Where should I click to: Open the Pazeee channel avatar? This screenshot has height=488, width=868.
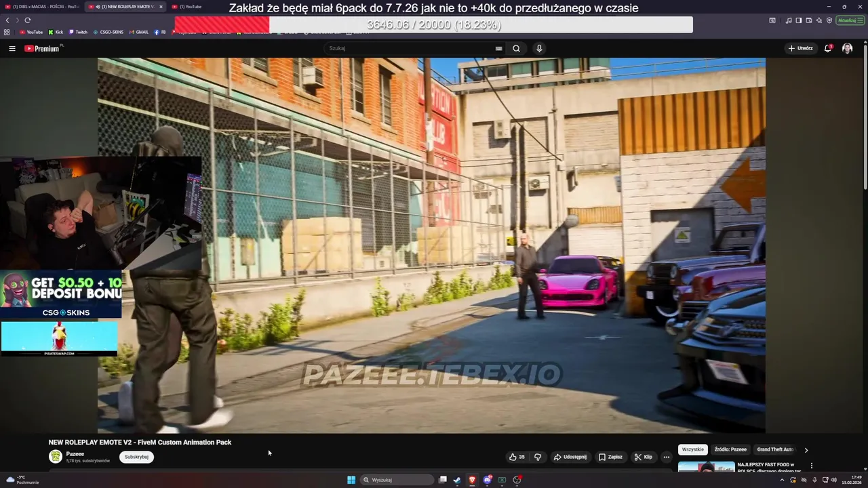pos(55,457)
